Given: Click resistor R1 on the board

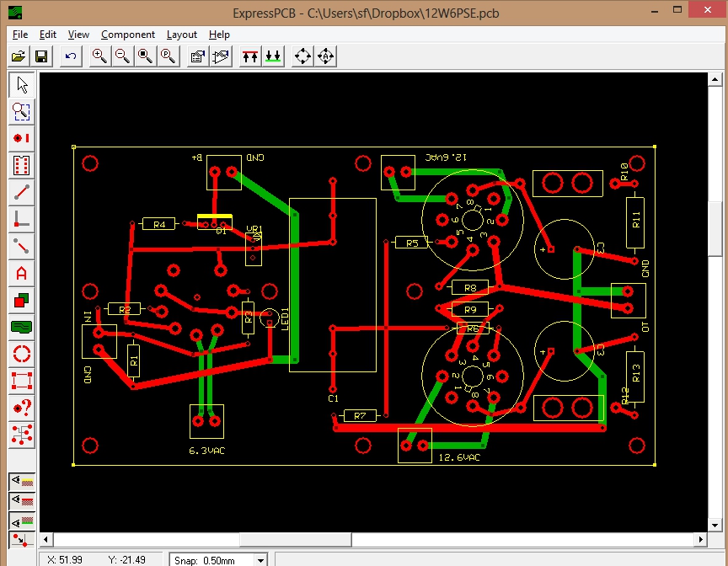Looking at the screenshot, I should point(134,361).
